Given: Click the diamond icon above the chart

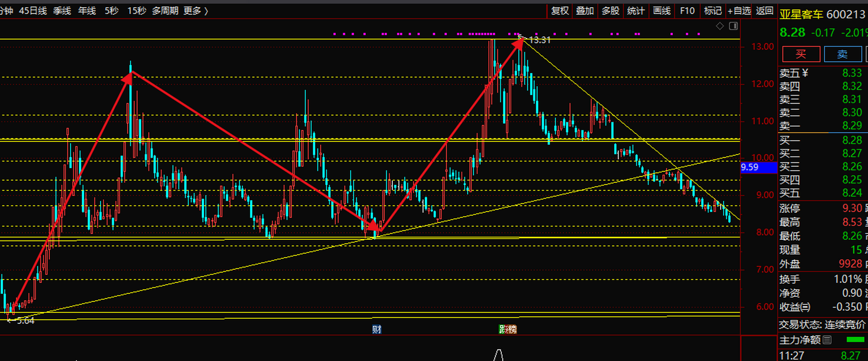Looking at the screenshot, I should click(x=720, y=26).
